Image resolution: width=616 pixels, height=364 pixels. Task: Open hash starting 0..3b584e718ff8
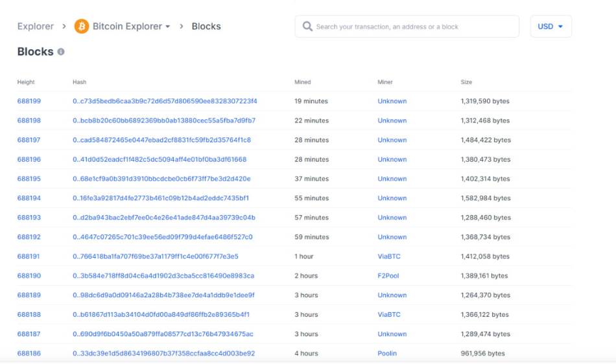[163, 276]
